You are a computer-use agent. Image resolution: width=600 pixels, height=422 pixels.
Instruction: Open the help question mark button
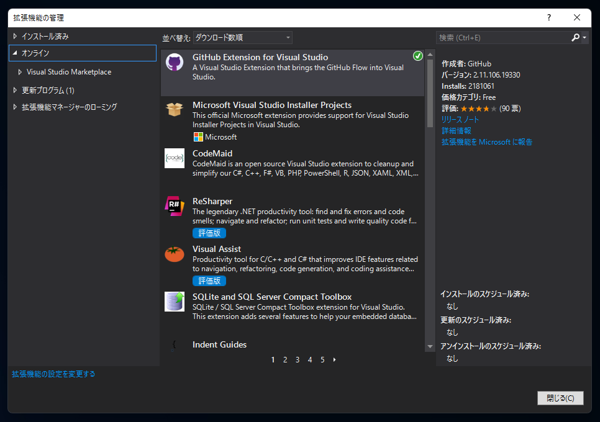549,17
